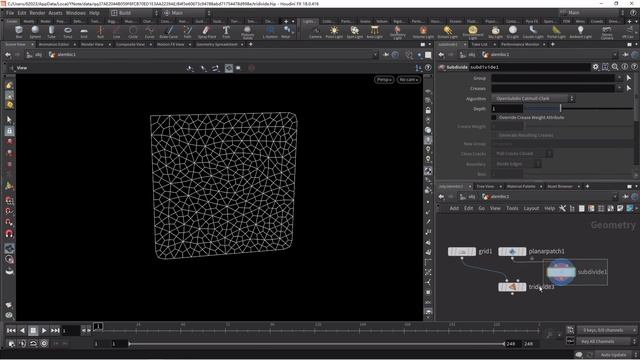Select the planarpatch1 node
640x360 pixels.
(x=512, y=251)
